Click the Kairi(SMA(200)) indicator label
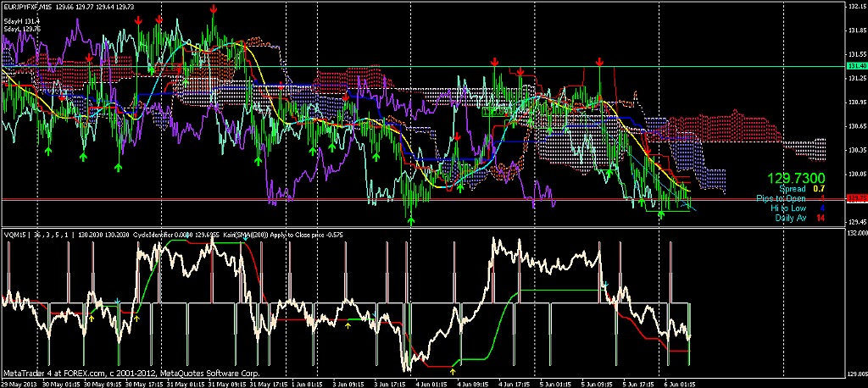 [245, 235]
